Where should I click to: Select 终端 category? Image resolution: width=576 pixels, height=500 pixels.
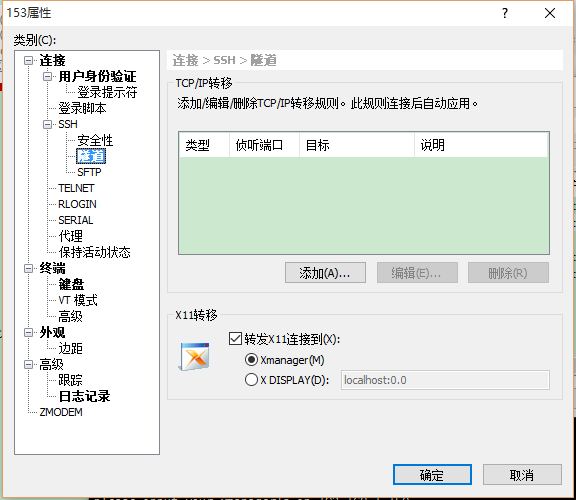tap(52, 269)
